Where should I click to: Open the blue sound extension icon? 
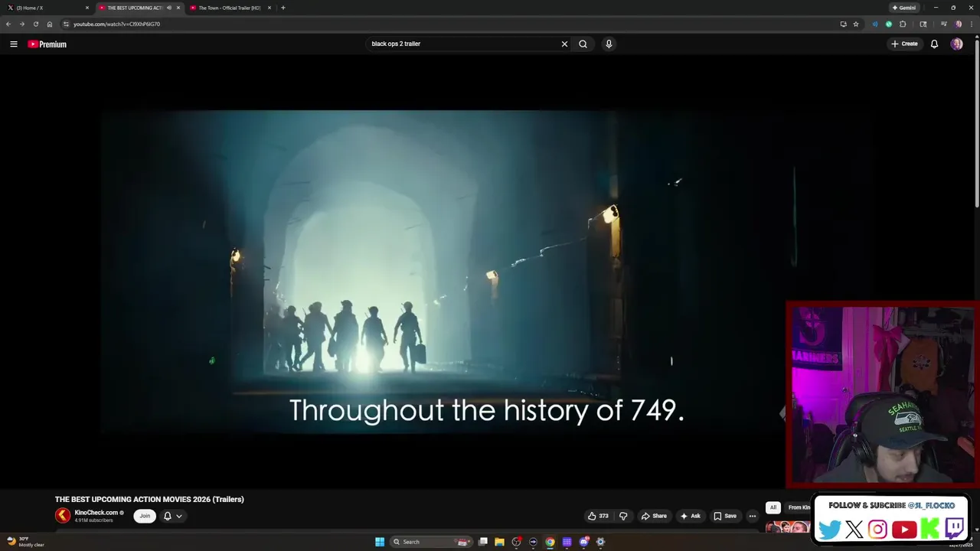click(x=875, y=24)
